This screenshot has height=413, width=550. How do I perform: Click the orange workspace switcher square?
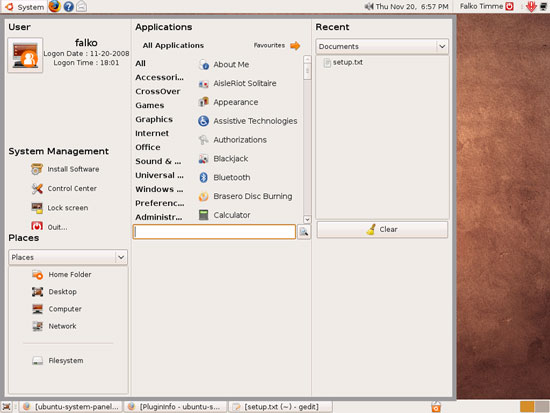(526, 407)
